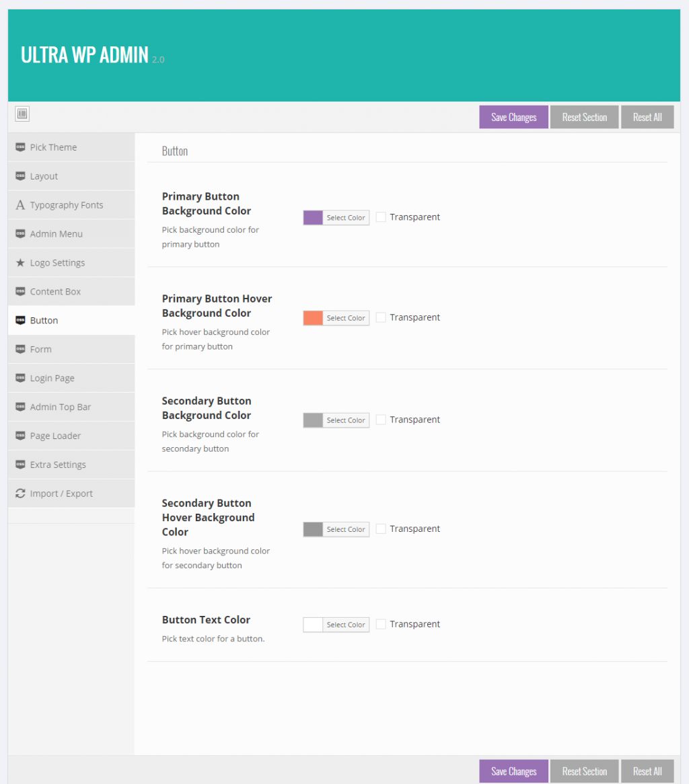Click the typography 'A' icon in the sidebar

(20, 205)
